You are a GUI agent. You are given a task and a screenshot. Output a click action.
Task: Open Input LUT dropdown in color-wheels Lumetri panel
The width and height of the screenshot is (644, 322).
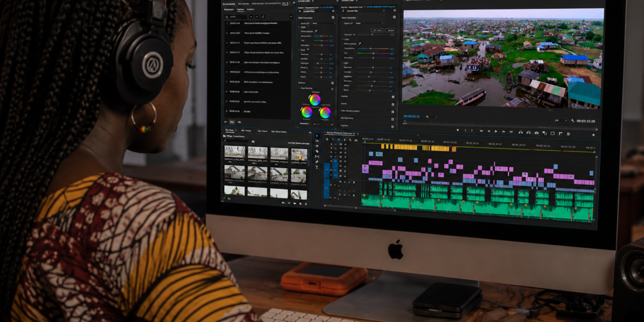click(x=324, y=23)
